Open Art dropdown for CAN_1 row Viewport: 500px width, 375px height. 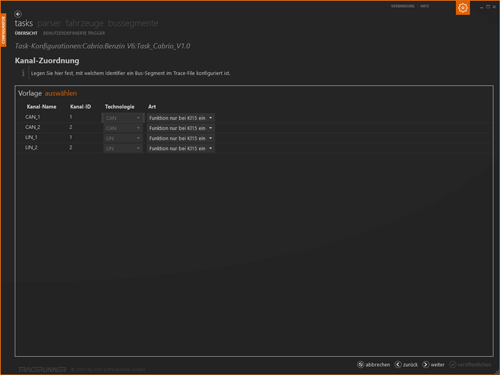click(181, 118)
